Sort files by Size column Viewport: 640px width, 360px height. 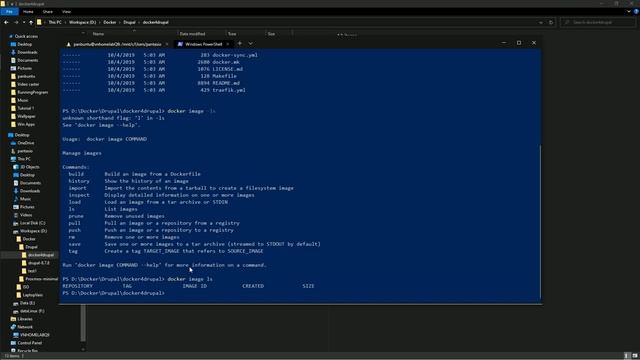tap(271, 34)
